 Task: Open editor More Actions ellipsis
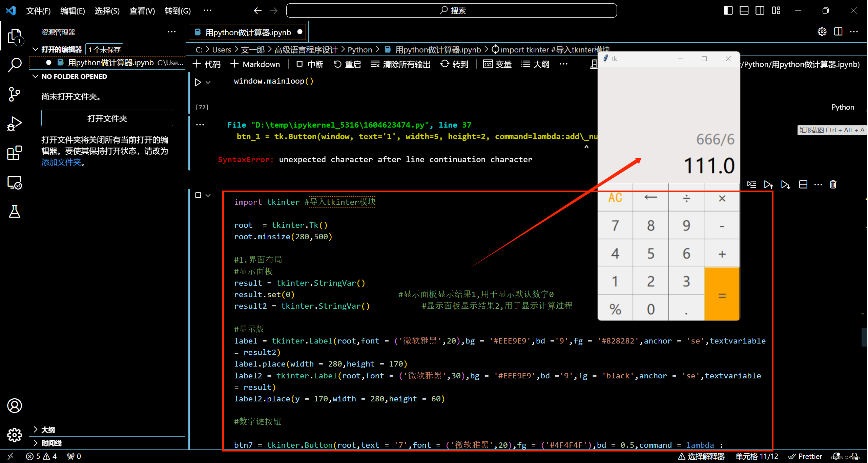[854, 32]
